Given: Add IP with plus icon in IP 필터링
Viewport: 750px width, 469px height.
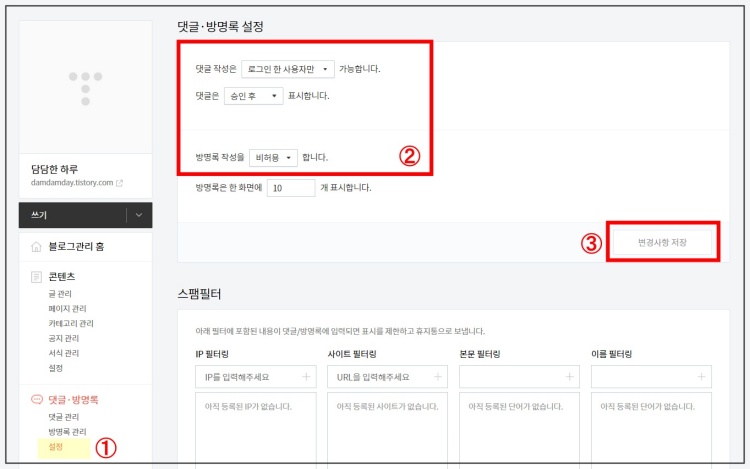Looking at the screenshot, I should (x=306, y=377).
